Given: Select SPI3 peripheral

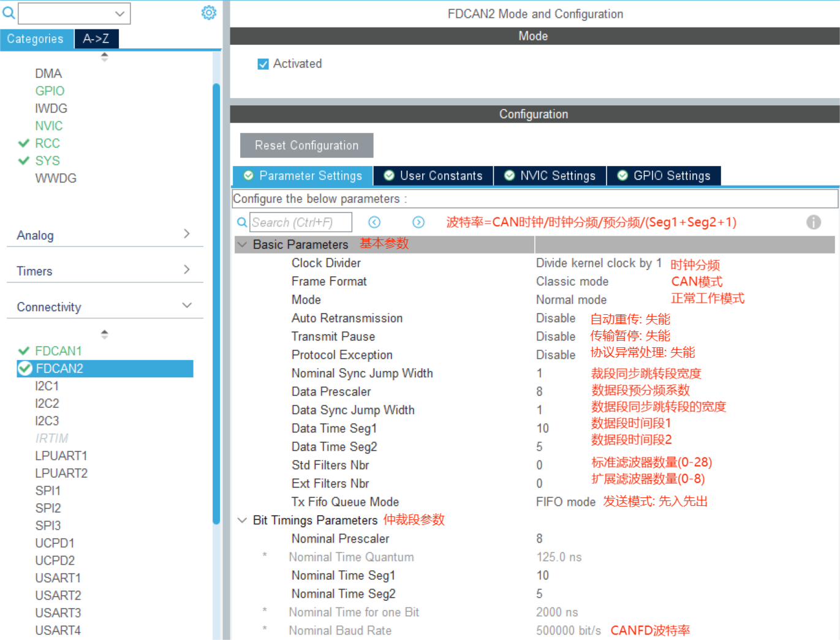Looking at the screenshot, I should click(48, 525).
